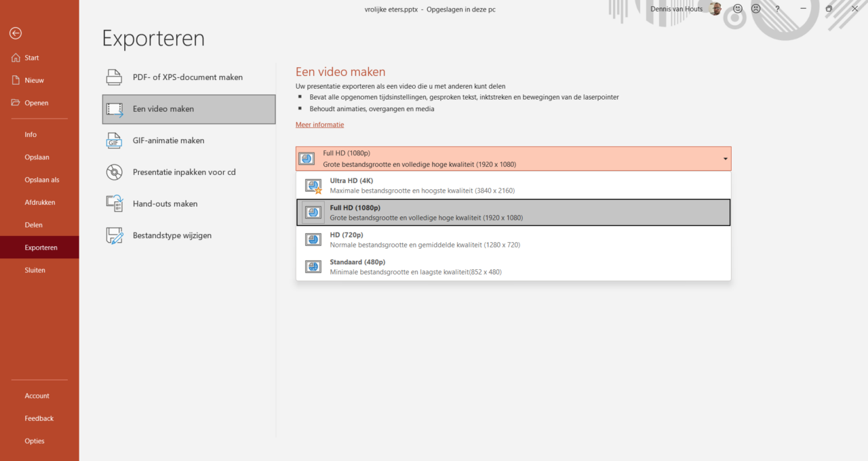Open the feedback smiley in the title bar
This screenshot has width=868, height=461.
coord(736,9)
